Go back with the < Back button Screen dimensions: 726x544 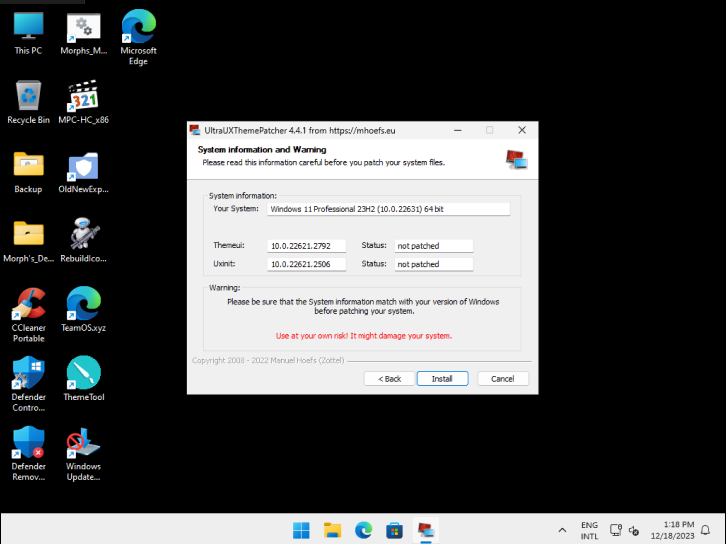389,379
